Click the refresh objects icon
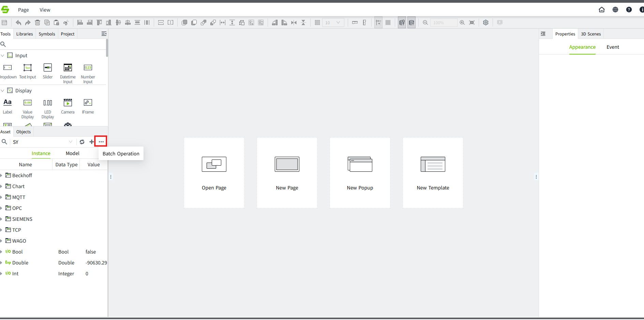Viewport: 644px width, 320px height. [x=82, y=142]
